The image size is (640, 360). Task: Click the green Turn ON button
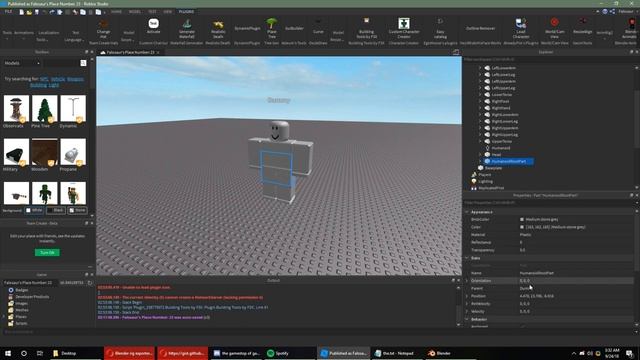coord(47,253)
